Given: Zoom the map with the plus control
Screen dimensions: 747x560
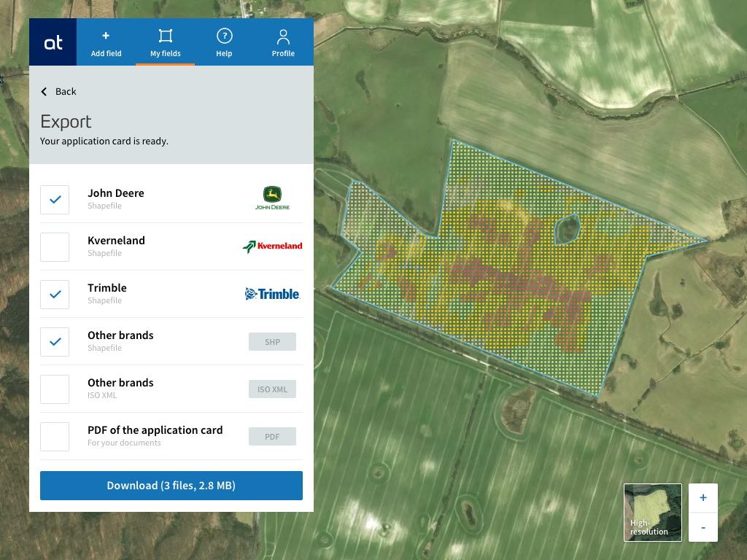Looking at the screenshot, I should [x=703, y=497].
